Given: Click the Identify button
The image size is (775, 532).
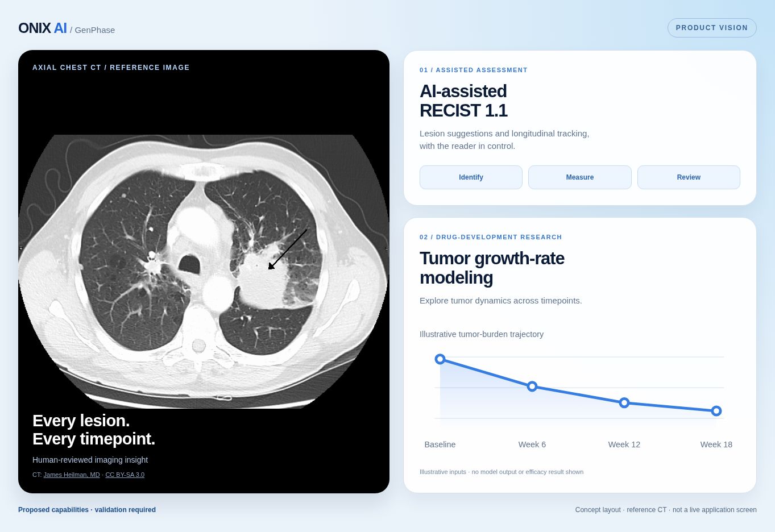Looking at the screenshot, I should [471, 177].
